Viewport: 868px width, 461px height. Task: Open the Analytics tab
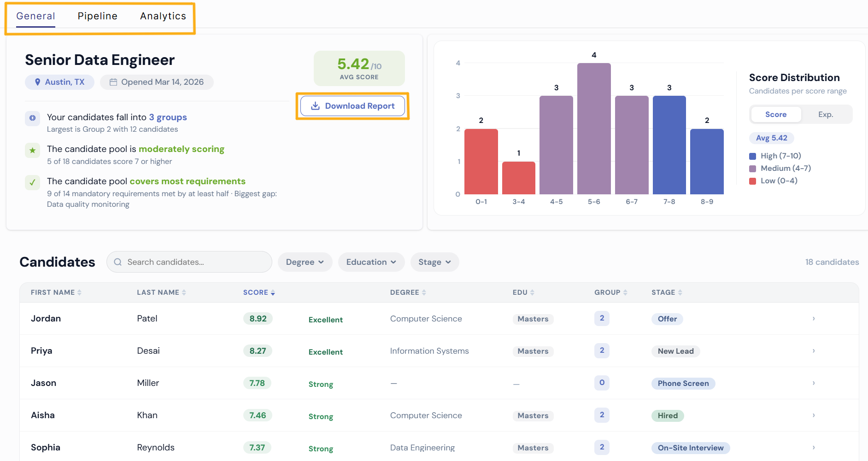pyautogui.click(x=163, y=16)
